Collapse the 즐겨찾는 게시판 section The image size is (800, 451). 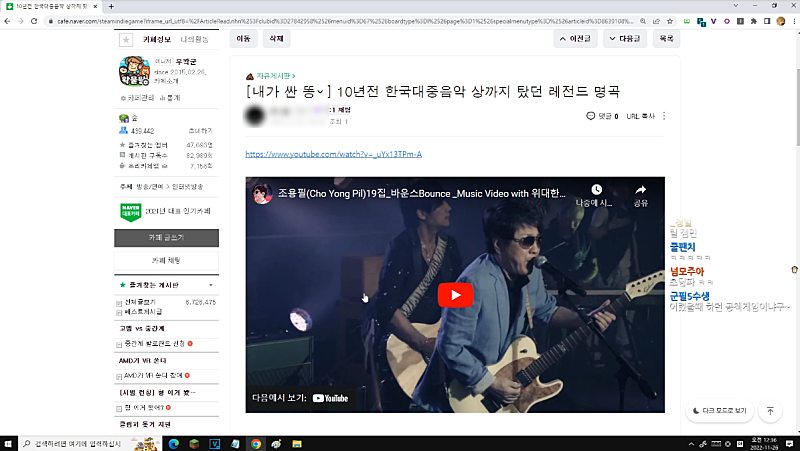(x=210, y=285)
